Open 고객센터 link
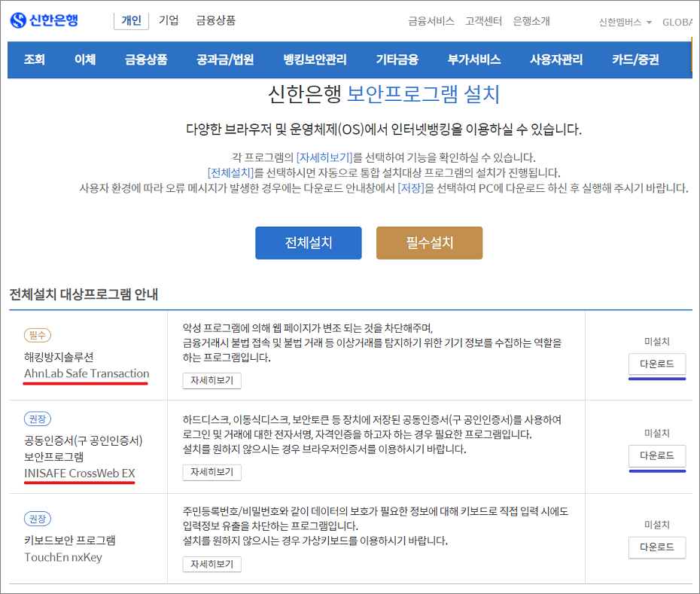700x594 pixels. point(483,21)
